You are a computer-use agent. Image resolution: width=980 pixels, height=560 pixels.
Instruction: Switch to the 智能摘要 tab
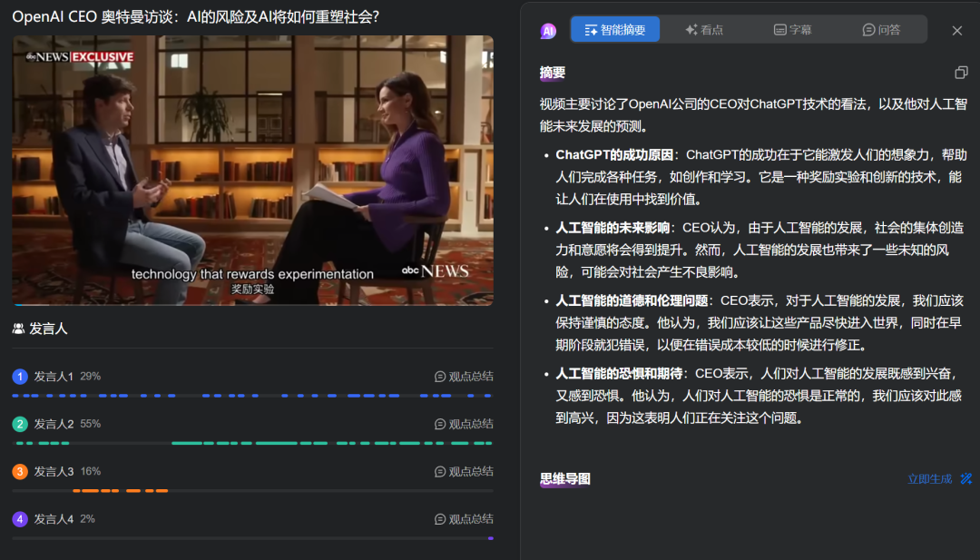[x=615, y=29]
